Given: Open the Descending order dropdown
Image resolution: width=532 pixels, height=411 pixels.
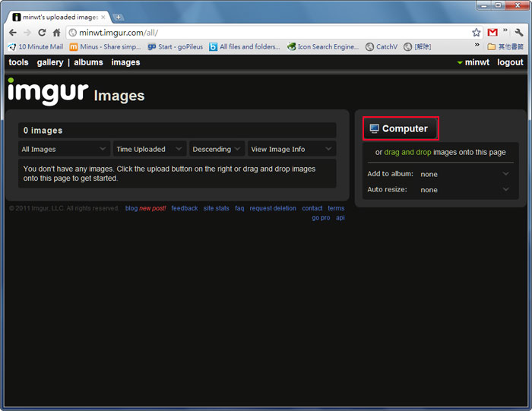Looking at the screenshot, I should point(217,149).
